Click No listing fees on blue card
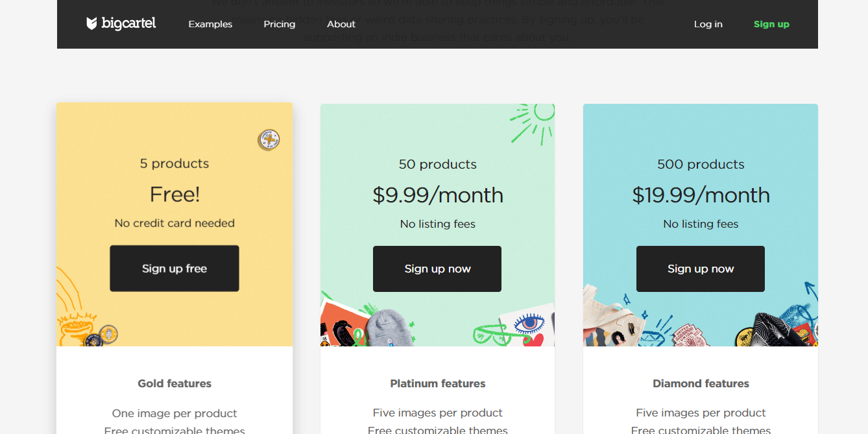The width and height of the screenshot is (868, 434). (x=701, y=224)
